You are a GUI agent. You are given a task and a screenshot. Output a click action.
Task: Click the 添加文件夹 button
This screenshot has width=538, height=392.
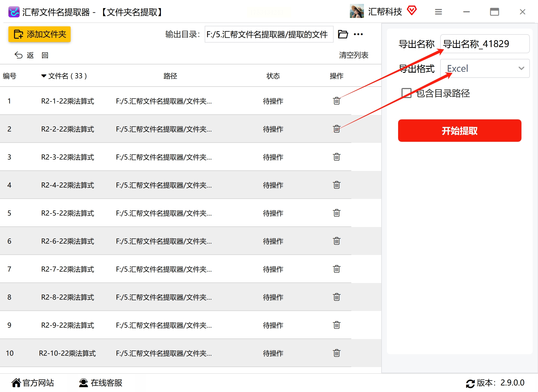pos(40,34)
